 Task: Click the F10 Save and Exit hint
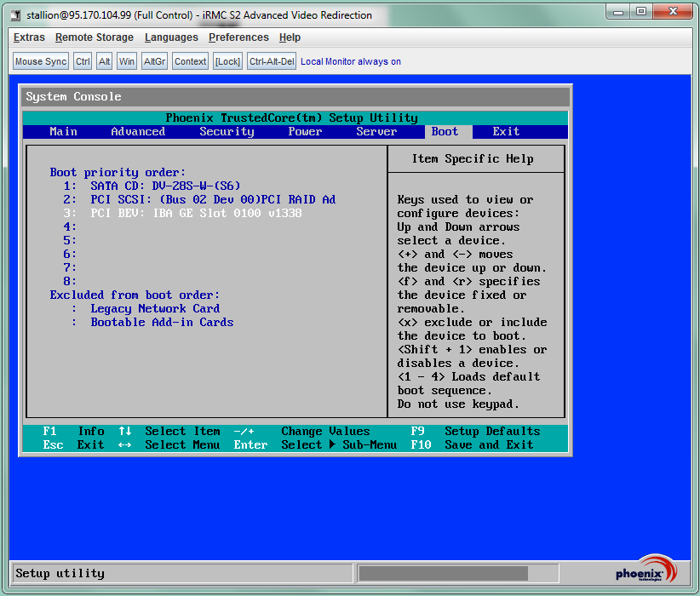coord(472,445)
